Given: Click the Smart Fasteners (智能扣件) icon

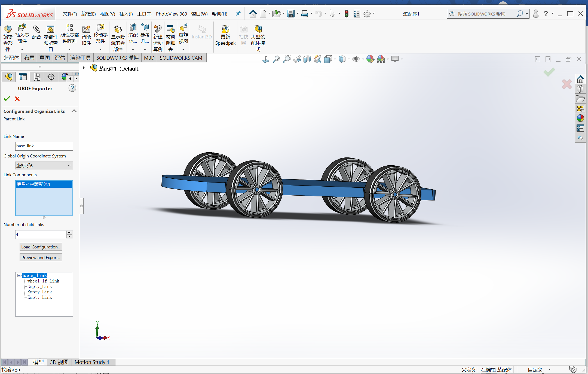Looking at the screenshot, I should [x=86, y=29].
